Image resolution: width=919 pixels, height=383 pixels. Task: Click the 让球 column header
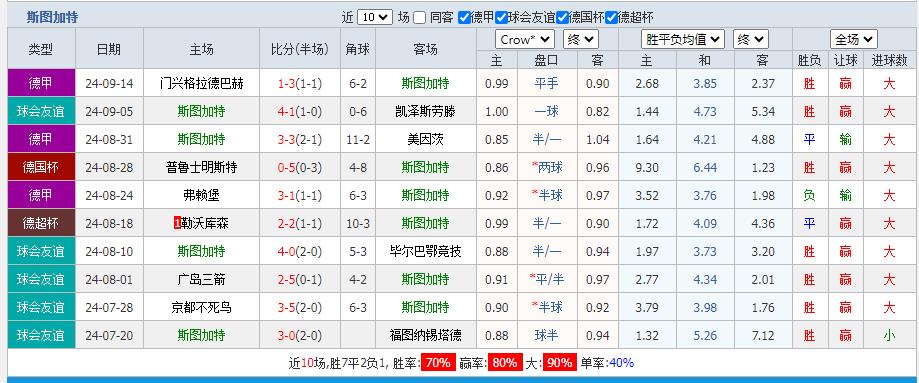845,60
